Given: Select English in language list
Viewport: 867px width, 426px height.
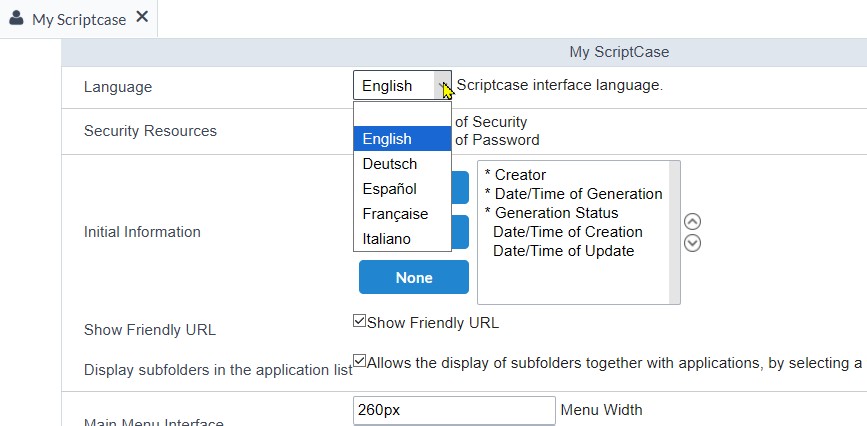Looking at the screenshot, I should [402, 139].
